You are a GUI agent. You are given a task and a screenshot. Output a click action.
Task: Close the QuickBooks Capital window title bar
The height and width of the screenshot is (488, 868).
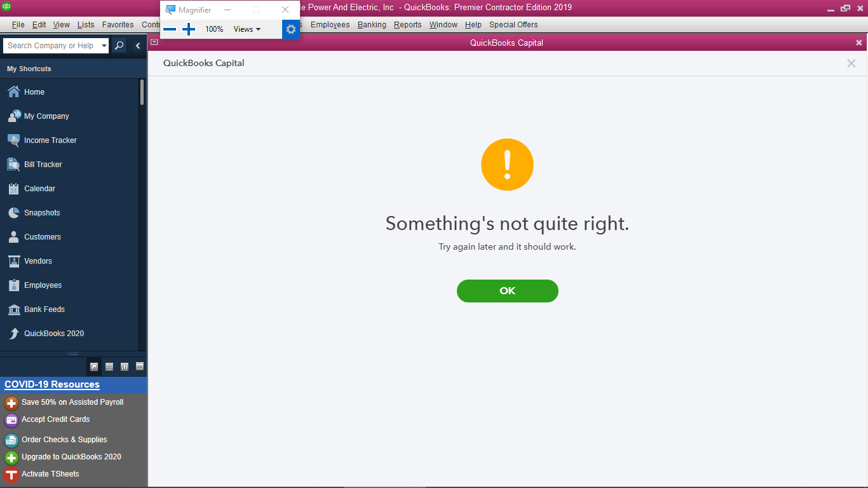pos(859,43)
